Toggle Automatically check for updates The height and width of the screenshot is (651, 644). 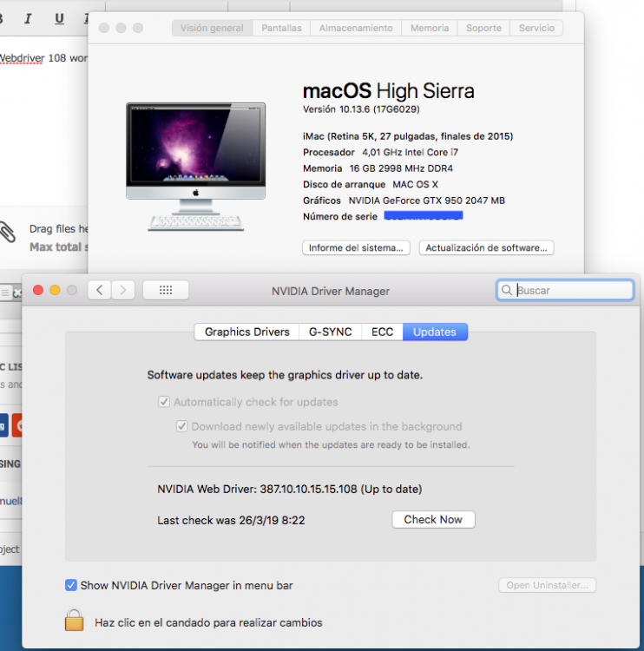[x=164, y=402]
